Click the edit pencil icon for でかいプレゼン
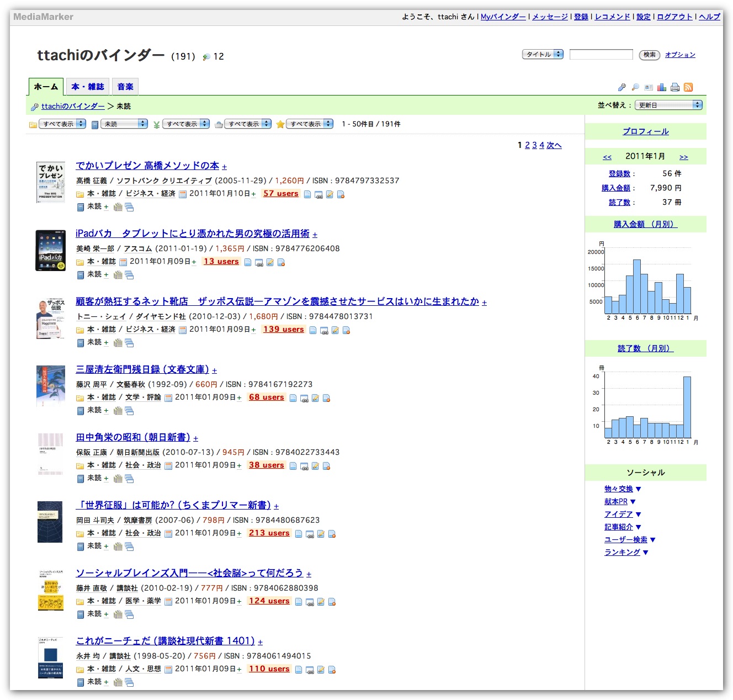The height and width of the screenshot is (700, 733). 330,194
